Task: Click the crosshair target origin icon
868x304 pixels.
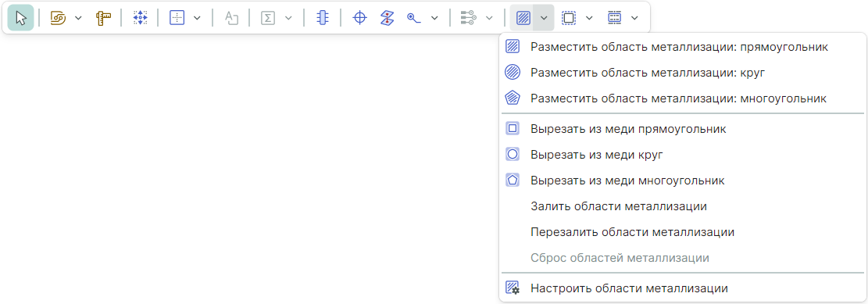Action: tap(360, 18)
